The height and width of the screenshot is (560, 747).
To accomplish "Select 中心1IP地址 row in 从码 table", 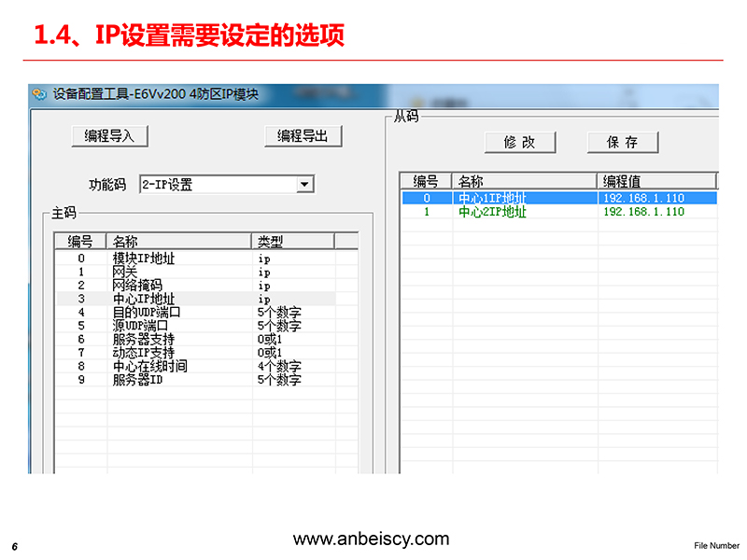I will [559, 198].
